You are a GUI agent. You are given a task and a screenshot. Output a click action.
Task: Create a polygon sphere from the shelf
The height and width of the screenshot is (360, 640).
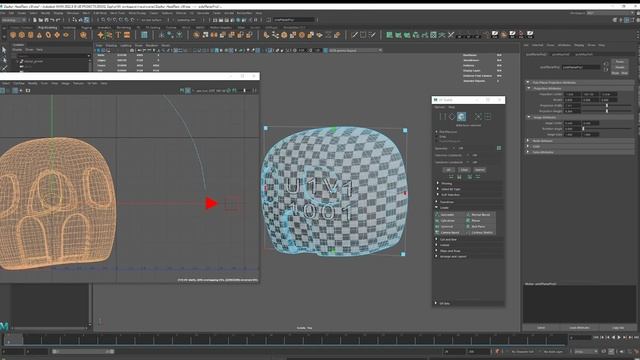13,35
